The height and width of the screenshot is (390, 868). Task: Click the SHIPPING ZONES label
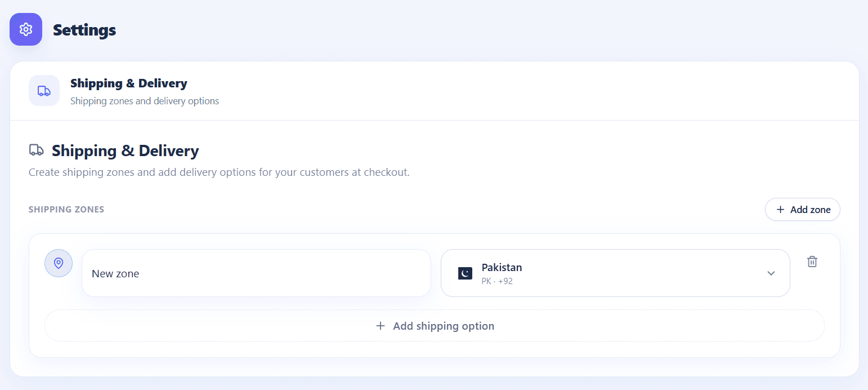66,210
